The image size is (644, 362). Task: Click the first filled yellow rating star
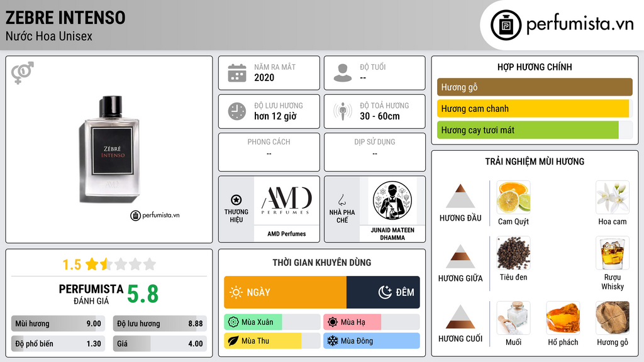pyautogui.click(x=92, y=264)
